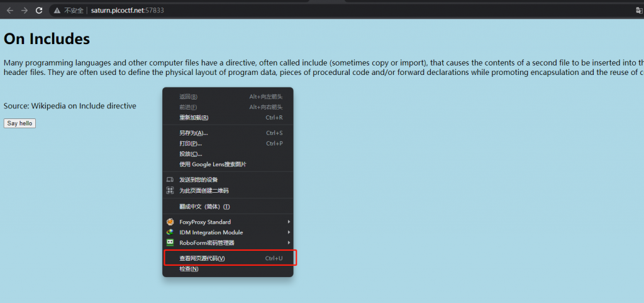Open the not-secure warning triangle icon
Viewport: 644px width, 303px height.
pos(57,11)
